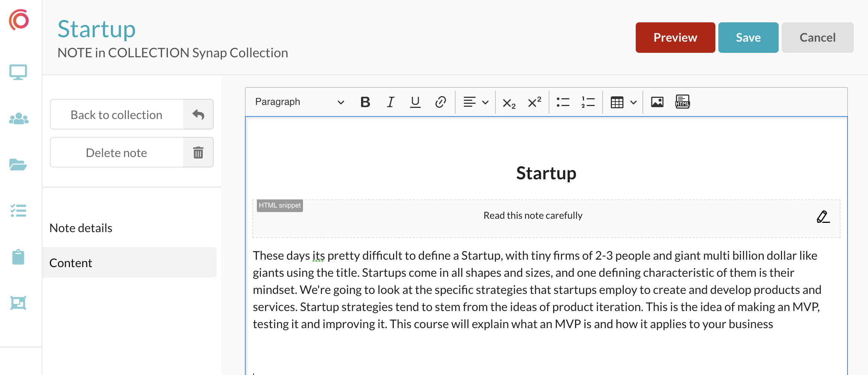Open the checklist sidebar icon

[18, 211]
